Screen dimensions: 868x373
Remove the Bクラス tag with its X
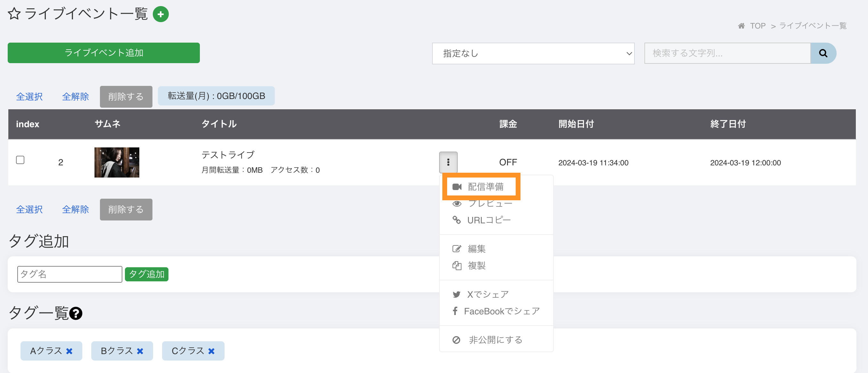pyautogui.click(x=140, y=351)
